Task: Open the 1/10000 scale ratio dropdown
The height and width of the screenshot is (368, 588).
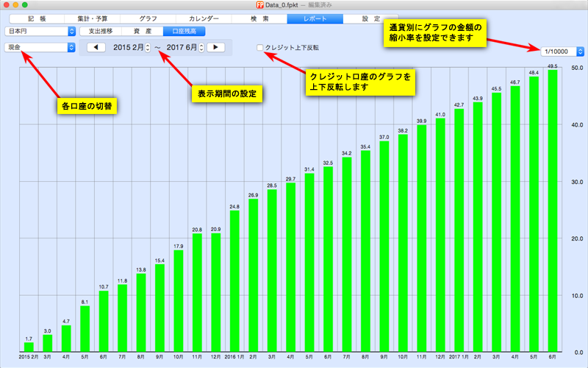Action: coord(562,52)
